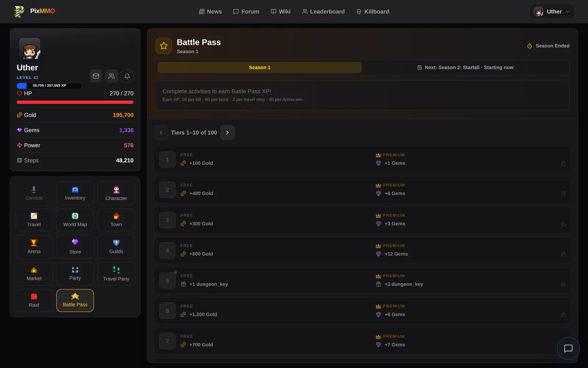The width and height of the screenshot is (588, 368).
Task: Open the Inventory panel
Action: (x=75, y=193)
